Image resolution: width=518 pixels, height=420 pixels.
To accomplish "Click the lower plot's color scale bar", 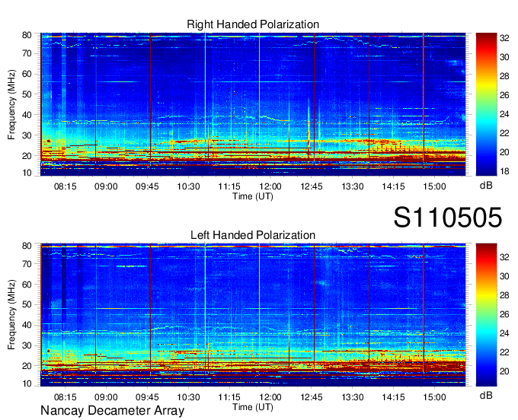I will click(x=486, y=314).
